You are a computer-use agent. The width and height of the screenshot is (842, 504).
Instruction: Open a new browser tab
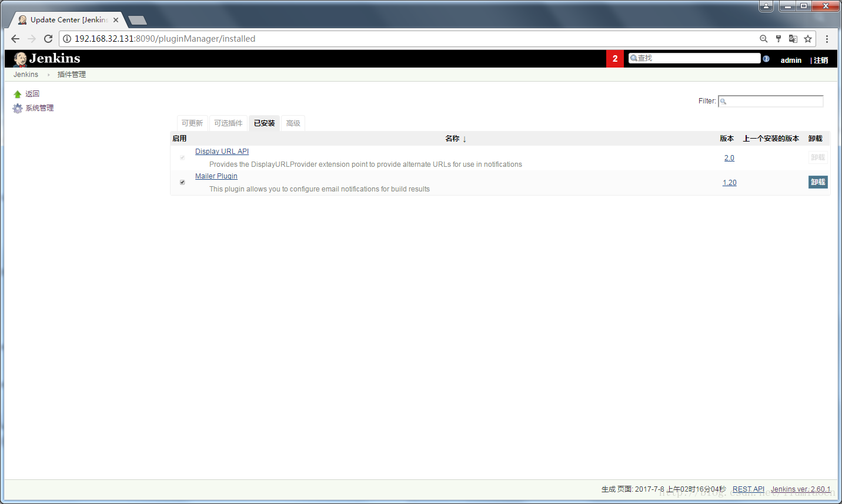coord(138,21)
